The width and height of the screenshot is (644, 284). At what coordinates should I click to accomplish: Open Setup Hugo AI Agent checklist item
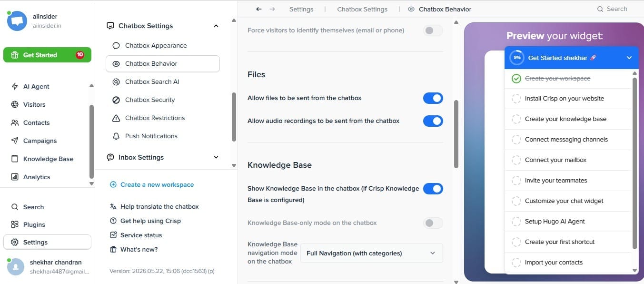click(x=568, y=222)
